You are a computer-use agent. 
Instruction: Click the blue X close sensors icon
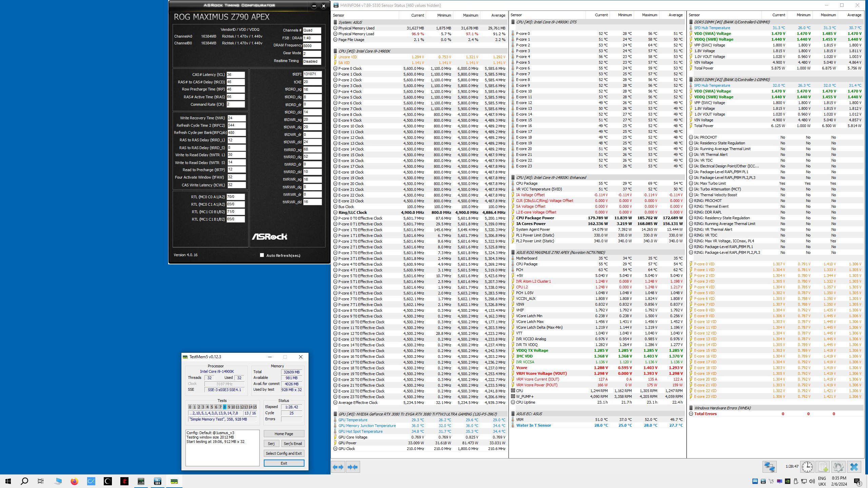pos(854,467)
